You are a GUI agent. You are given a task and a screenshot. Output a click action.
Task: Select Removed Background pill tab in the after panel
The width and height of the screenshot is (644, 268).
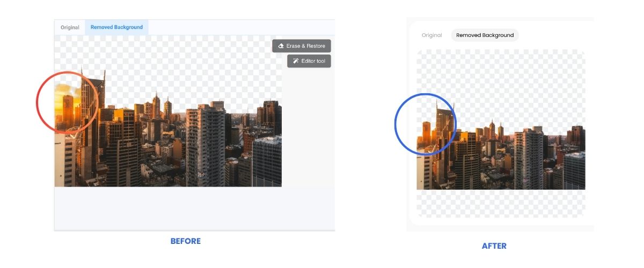(485, 35)
